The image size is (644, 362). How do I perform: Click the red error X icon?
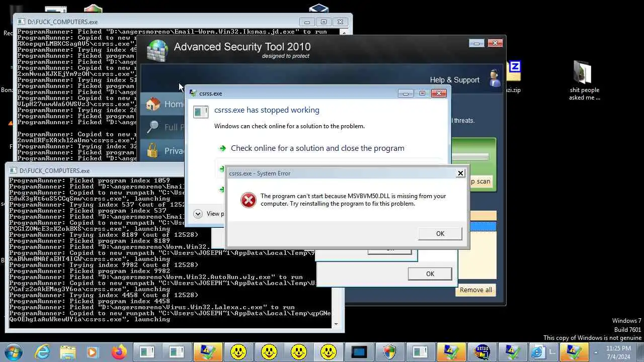tap(248, 200)
